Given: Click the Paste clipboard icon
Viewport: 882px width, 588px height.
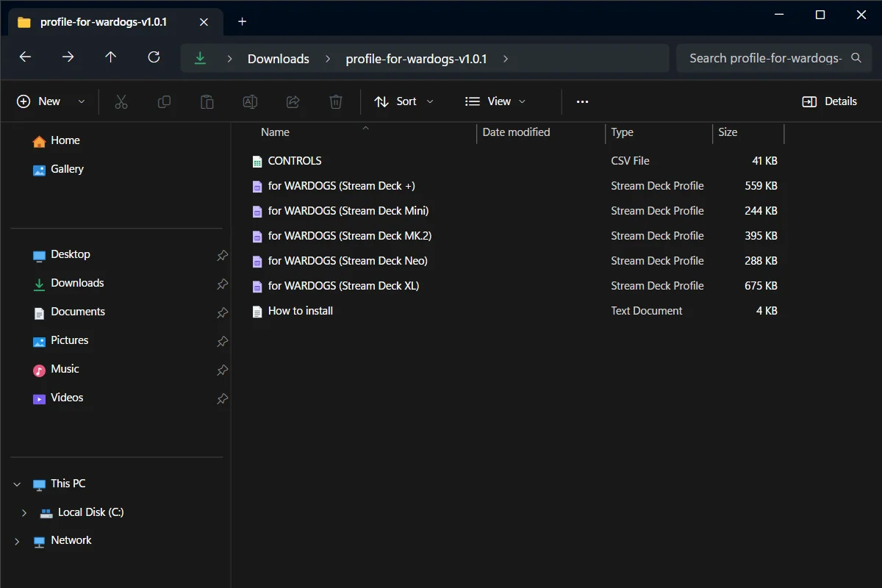Looking at the screenshot, I should (x=207, y=101).
